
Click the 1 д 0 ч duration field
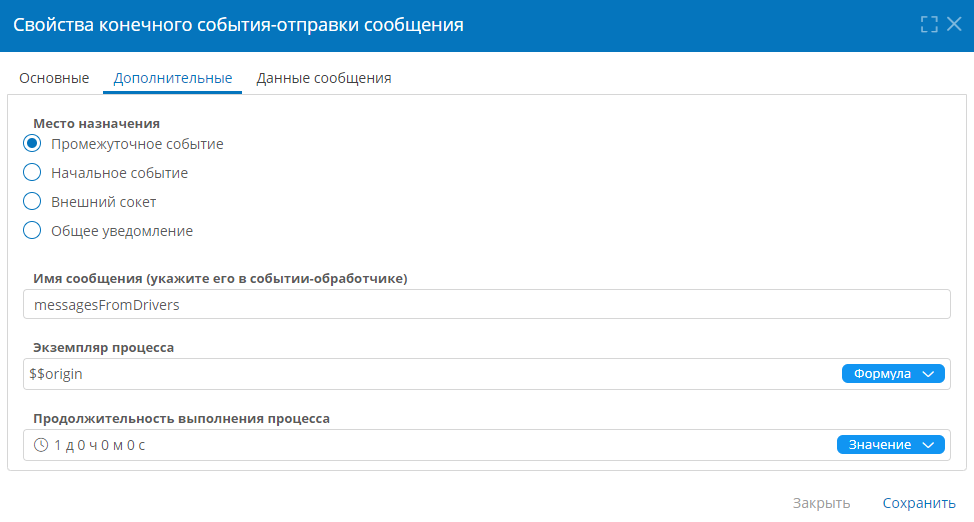pos(429,445)
